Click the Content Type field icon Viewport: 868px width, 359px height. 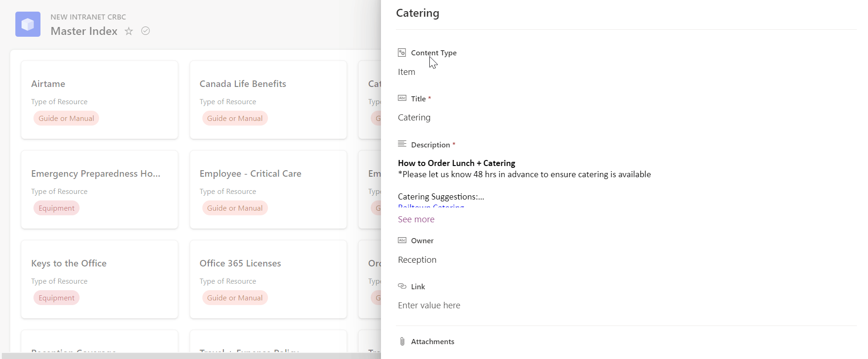point(402,53)
